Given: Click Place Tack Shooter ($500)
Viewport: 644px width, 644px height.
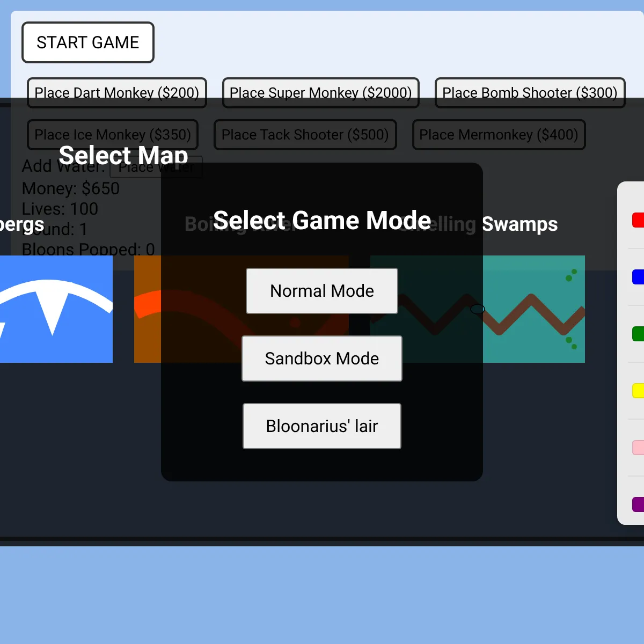Looking at the screenshot, I should (305, 135).
